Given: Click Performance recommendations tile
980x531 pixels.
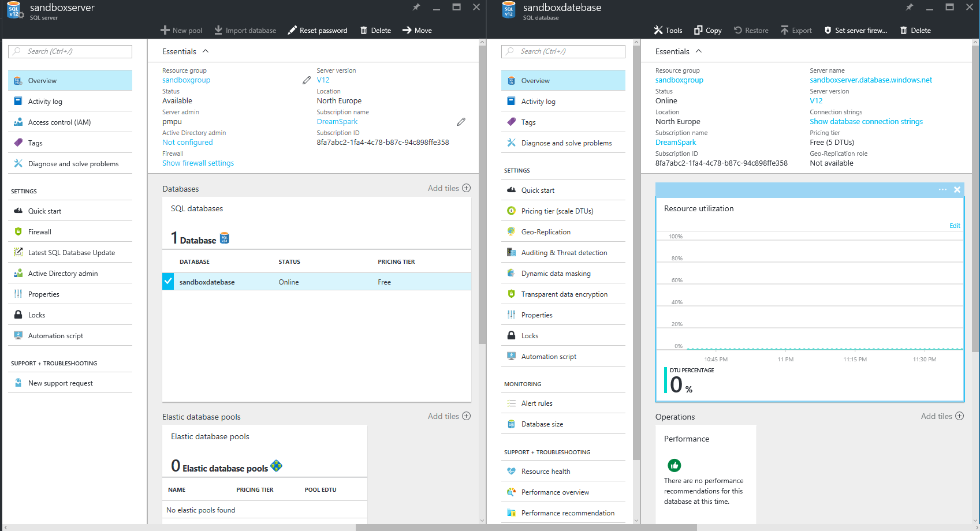Looking at the screenshot, I should 706,474.
